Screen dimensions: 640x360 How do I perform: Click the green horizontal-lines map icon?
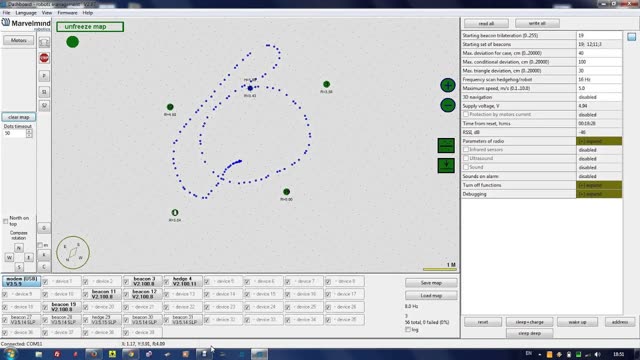pyautogui.click(x=446, y=145)
